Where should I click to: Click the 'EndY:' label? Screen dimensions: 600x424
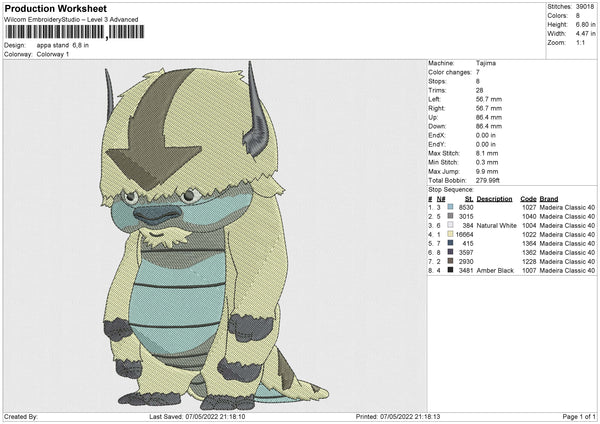pos(437,144)
